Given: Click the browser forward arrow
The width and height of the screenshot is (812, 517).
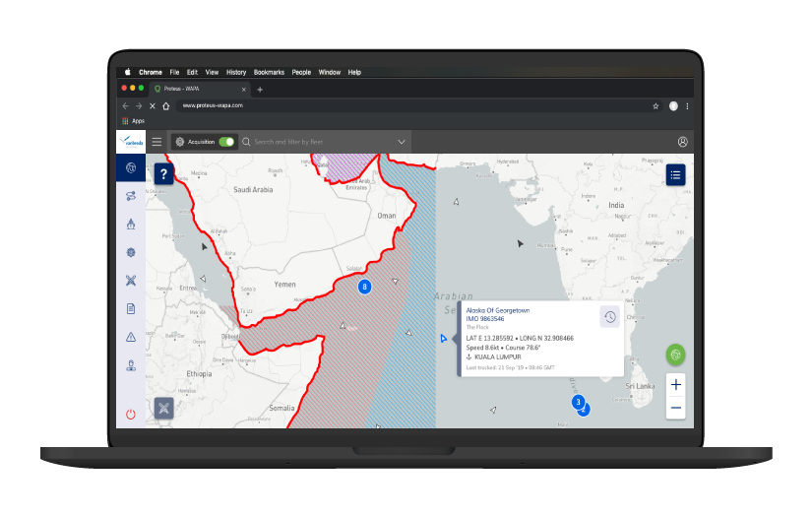Looking at the screenshot, I should pos(139,105).
